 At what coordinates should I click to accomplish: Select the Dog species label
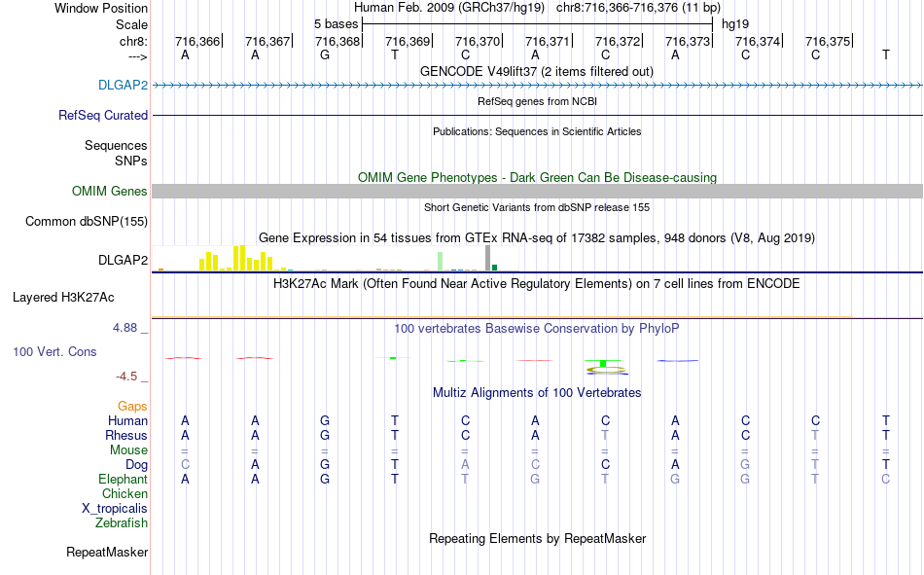(136, 465)
